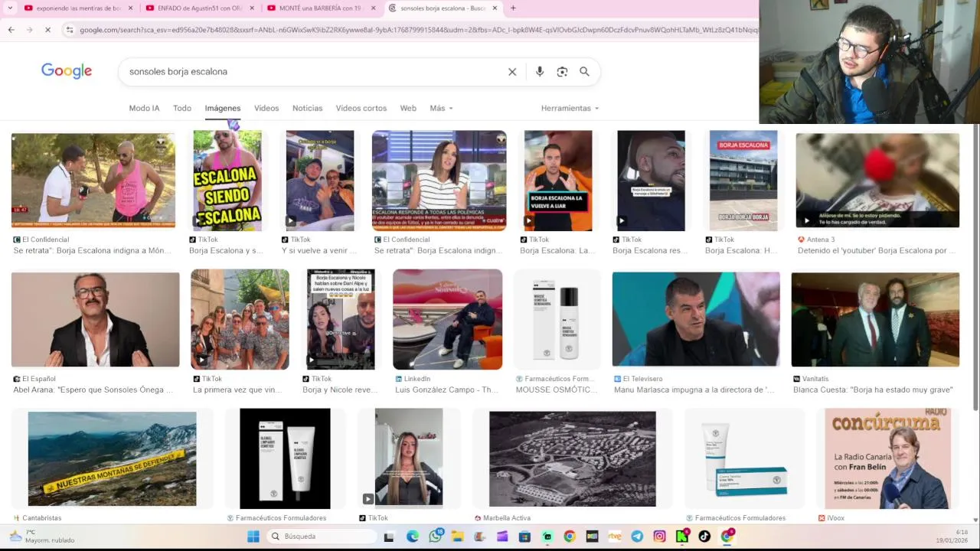This screenshot has width=980, height=551.
Task: Go to Google homepage via logo
Action: click(67, 71)
